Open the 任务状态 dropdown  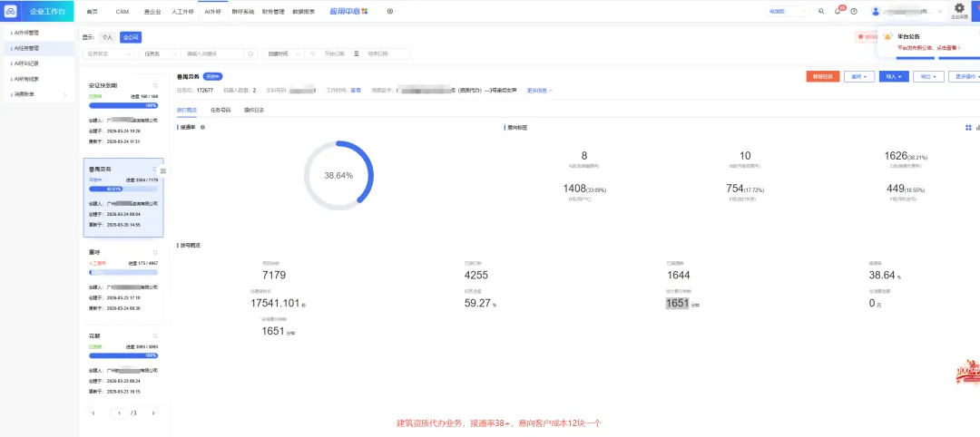pyautogui.click(x=109, y=53)
